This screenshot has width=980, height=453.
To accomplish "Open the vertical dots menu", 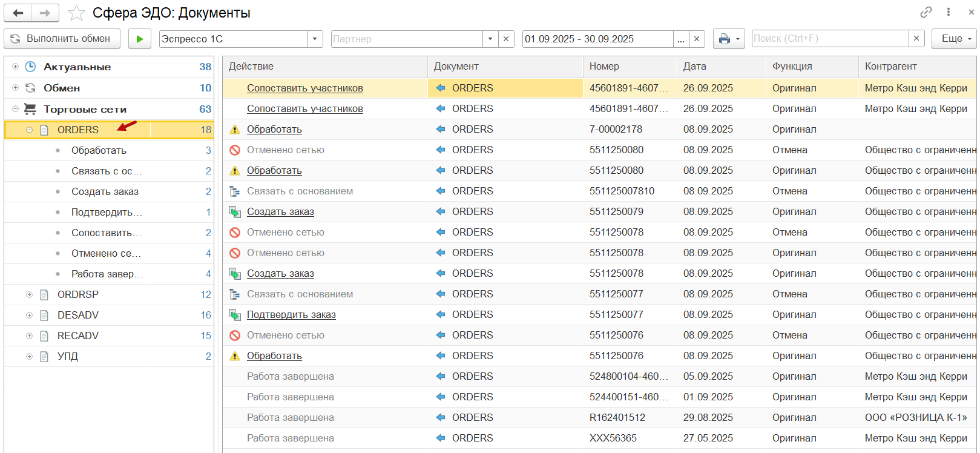I will click(949, 12).
